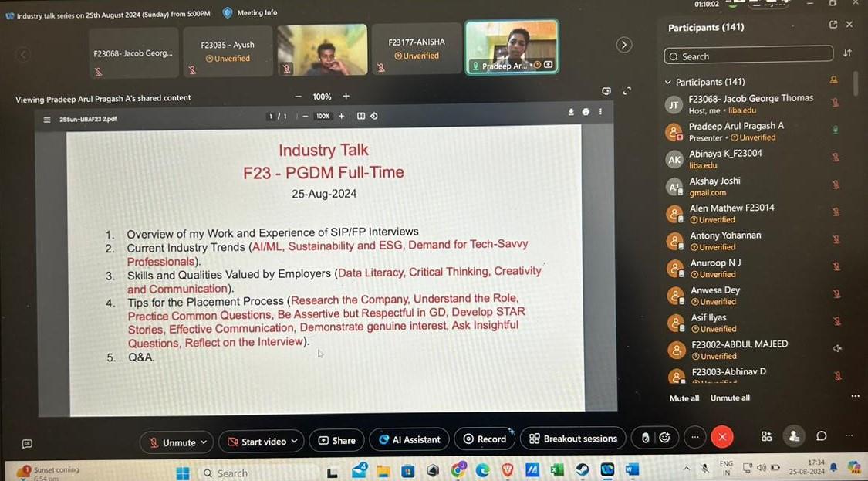Show hidden system tray icons chevron

687,468
